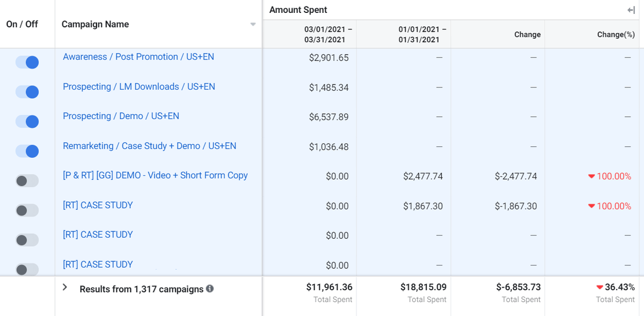Collapse the Amount Spent column group arrow

[631, 10]
